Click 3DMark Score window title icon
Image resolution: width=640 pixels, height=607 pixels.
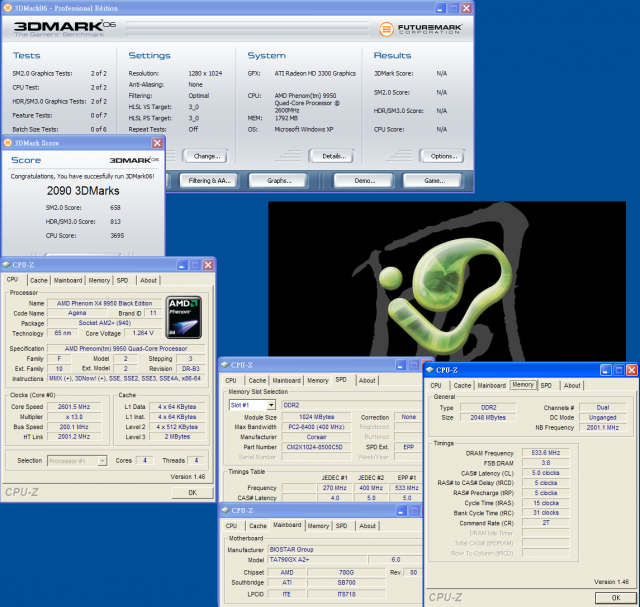(8, 142)
